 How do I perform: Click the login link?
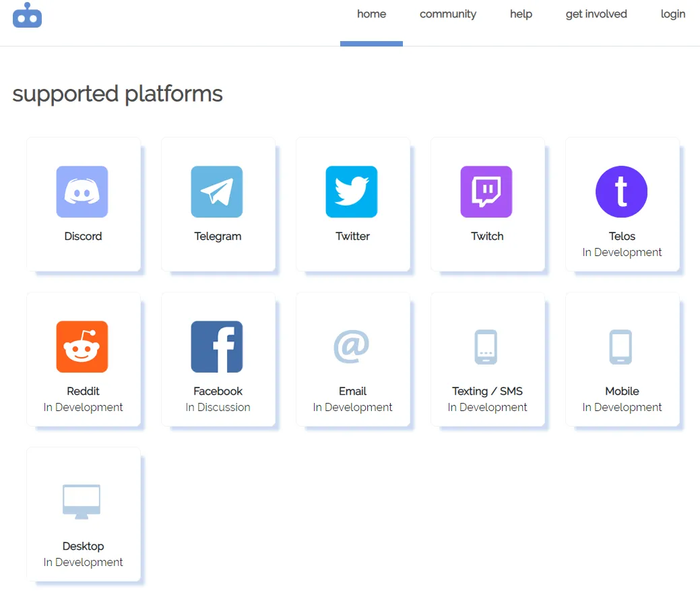[x=673, y=14]
